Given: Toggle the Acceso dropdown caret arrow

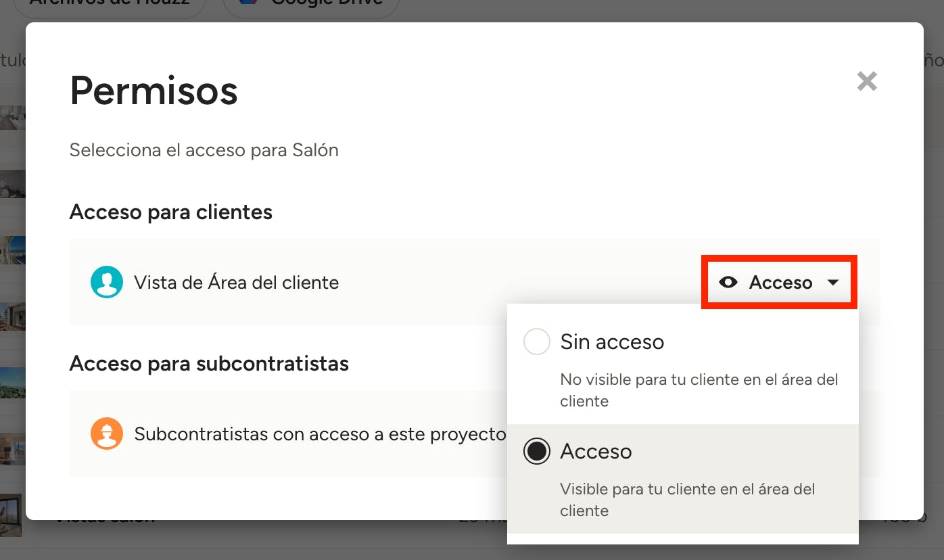Looking at the screenshot, I should [833, 282].
